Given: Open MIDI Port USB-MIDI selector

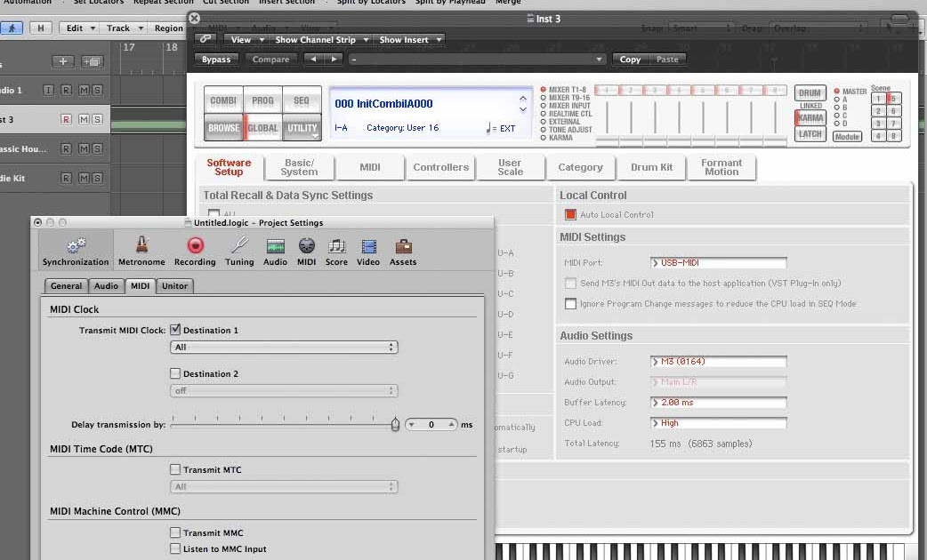Looking at the screenshot, I should point(718,262).
